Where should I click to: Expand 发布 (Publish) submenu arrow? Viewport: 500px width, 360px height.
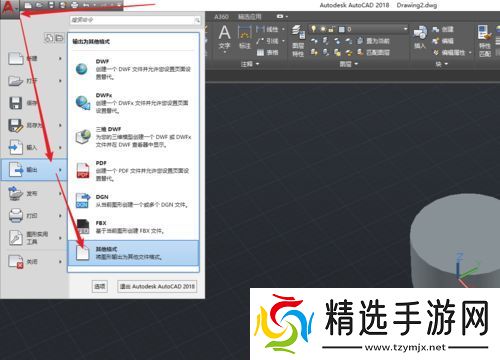(x=60, y=193)
